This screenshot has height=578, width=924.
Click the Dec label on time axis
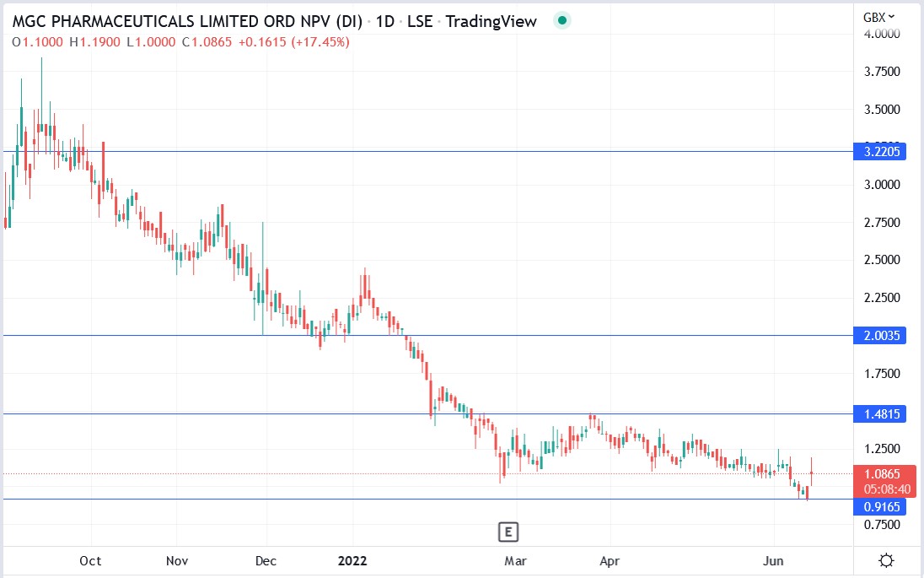tap(266, 561)
